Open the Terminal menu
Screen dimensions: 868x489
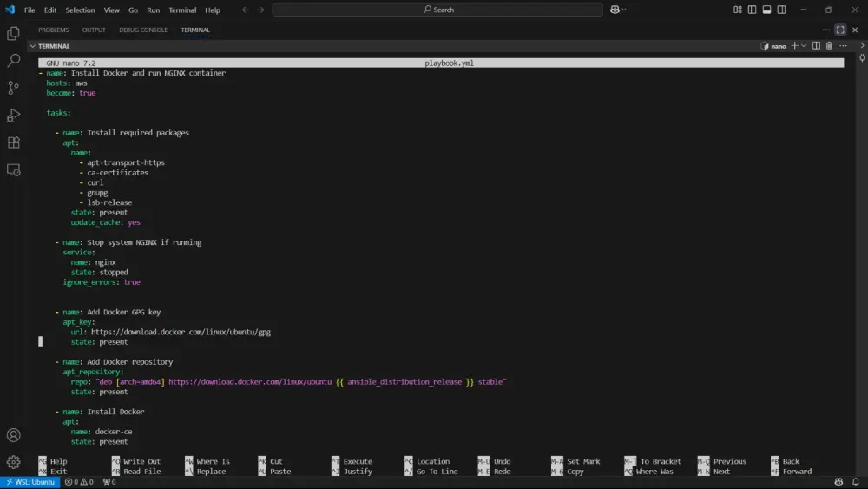182,10
